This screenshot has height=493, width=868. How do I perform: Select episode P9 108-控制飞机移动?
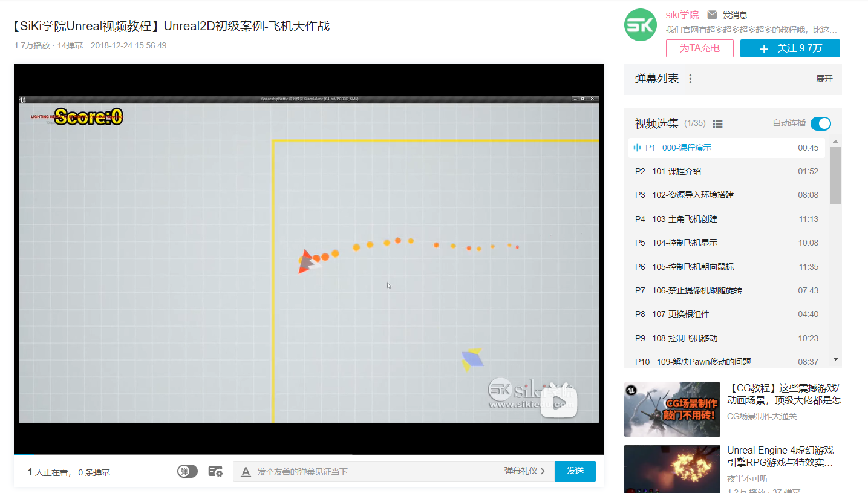tap(726, 338)
